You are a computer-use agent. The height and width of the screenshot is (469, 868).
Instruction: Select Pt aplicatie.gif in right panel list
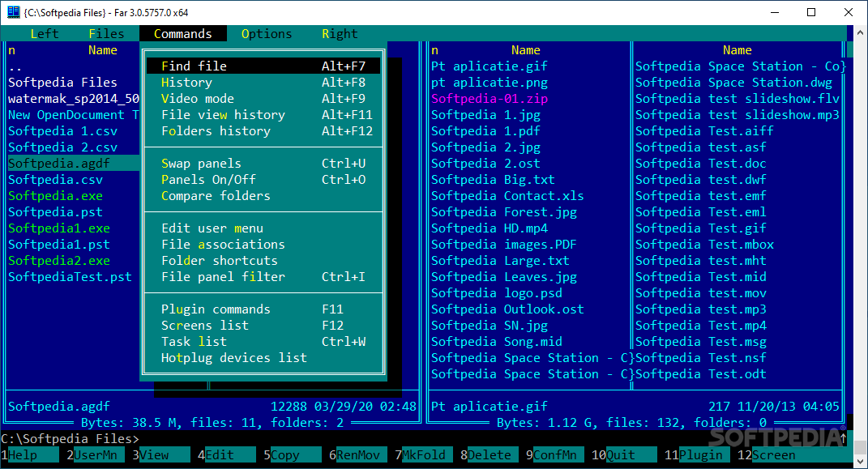click(x=490, y=66)
